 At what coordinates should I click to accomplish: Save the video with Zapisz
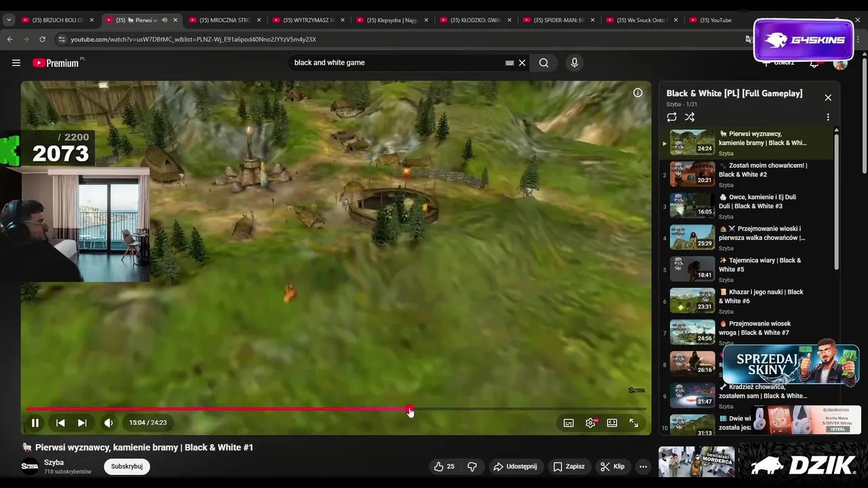(x=569, y=466)
